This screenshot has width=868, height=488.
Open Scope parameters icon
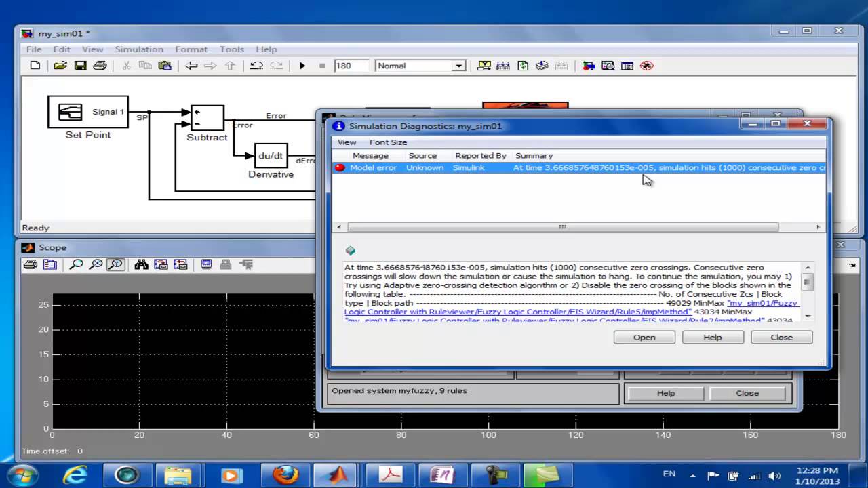(x=50, y=264)
